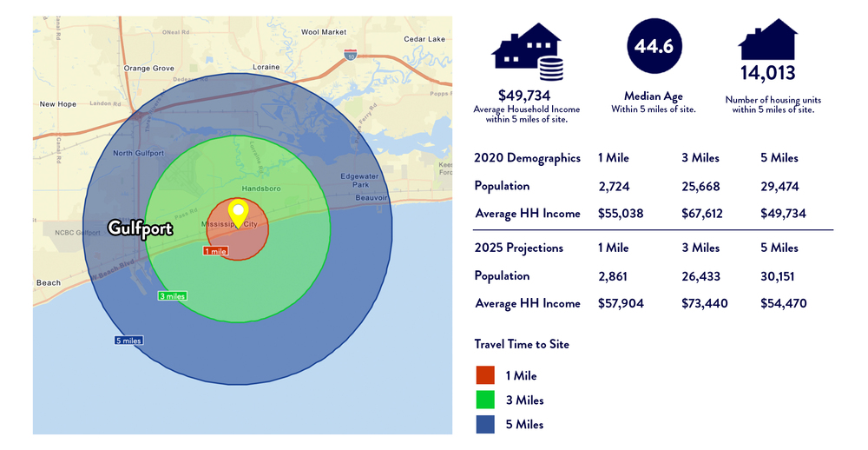Click the green 3 Miles legend swatch
Viewport: 868px width, 450px height.
point(485,400)
